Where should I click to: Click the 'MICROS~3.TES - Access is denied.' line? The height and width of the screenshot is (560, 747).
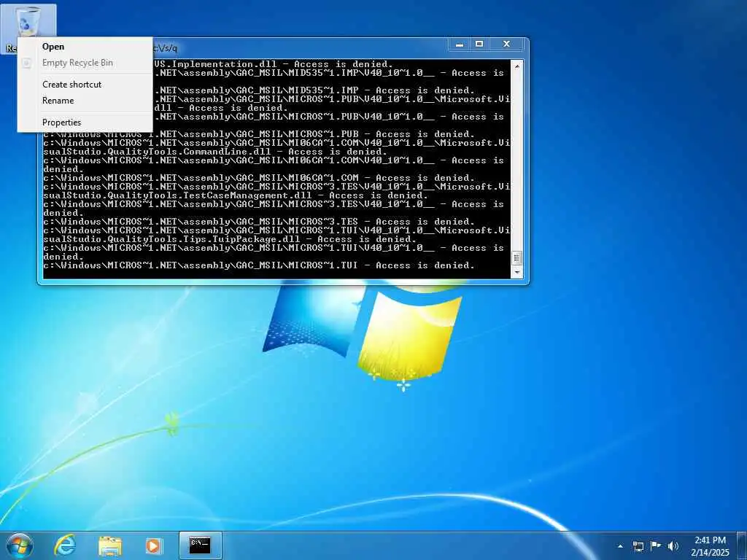coord(259,222)
